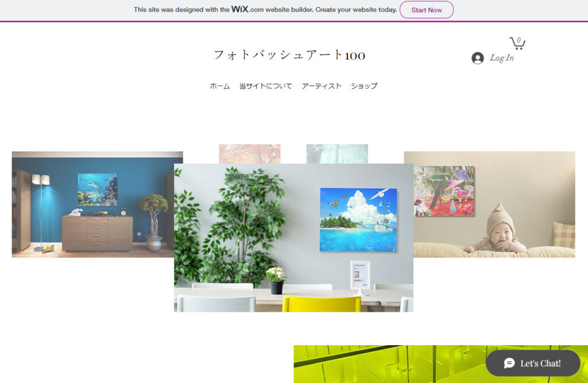Open the Let's Chat! widget
The width and height of the screenshot is (588, 383).
(x=532, y=363)
